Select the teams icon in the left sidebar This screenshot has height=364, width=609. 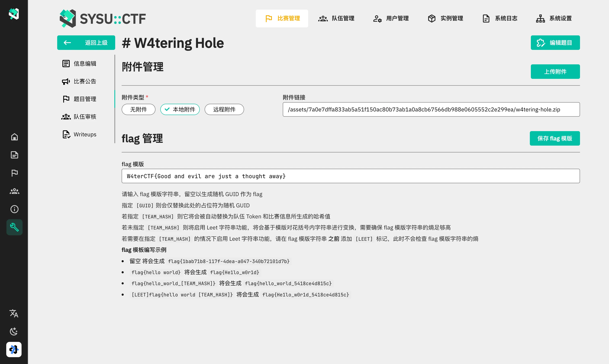(x=14, y=191)
